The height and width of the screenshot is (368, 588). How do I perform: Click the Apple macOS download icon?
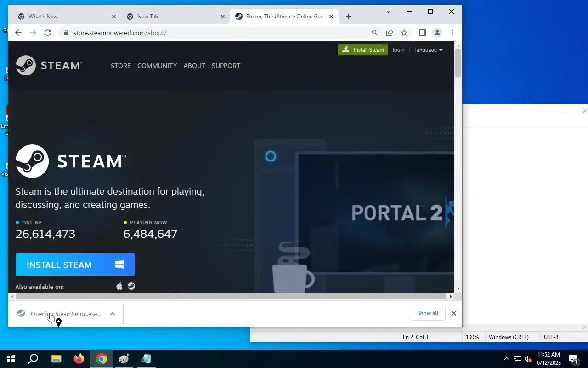pyautogui.click(x=119, y=286)
